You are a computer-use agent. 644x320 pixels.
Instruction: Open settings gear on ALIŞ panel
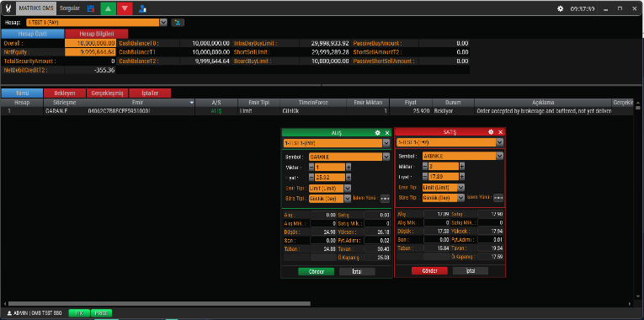(x=377, y=133)
